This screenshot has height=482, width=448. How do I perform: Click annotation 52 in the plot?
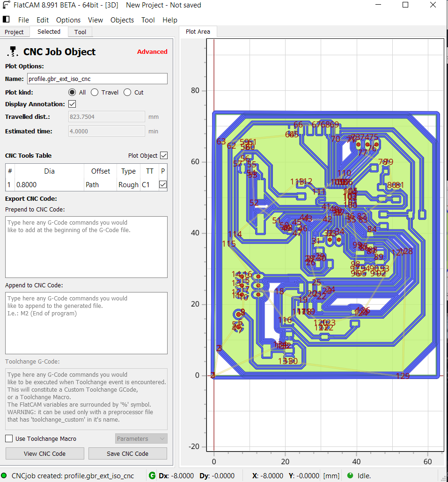(x=254, y=203)
